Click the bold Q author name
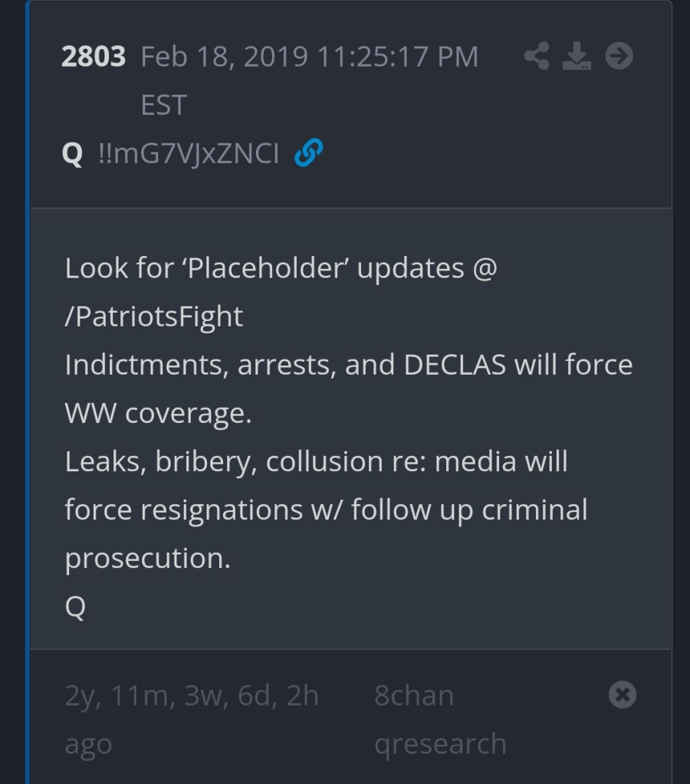690x784 pixels. [72, 155]
